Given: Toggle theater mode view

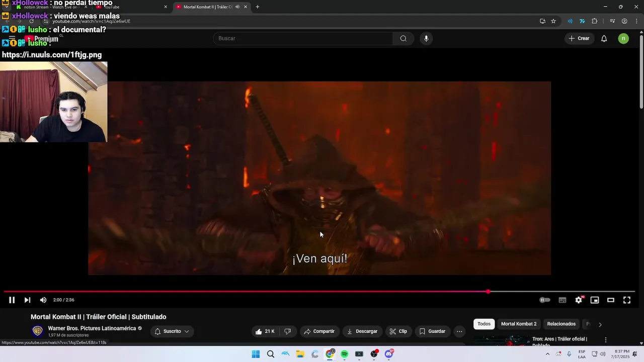Looking at the screenshot, I should 611,300.
